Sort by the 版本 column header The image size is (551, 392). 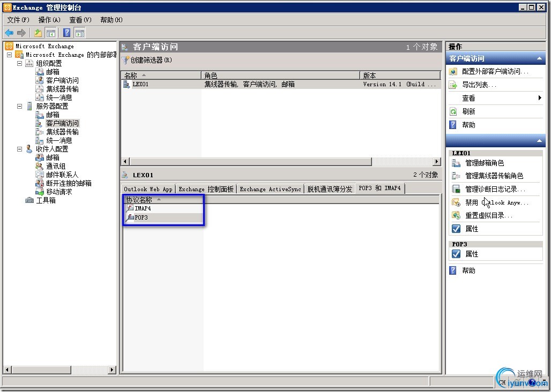click(x=400, y=76)
